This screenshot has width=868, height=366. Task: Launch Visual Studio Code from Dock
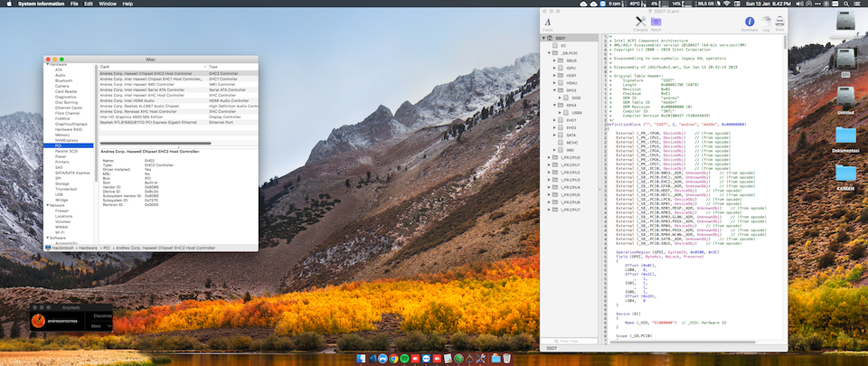[373, 358]
